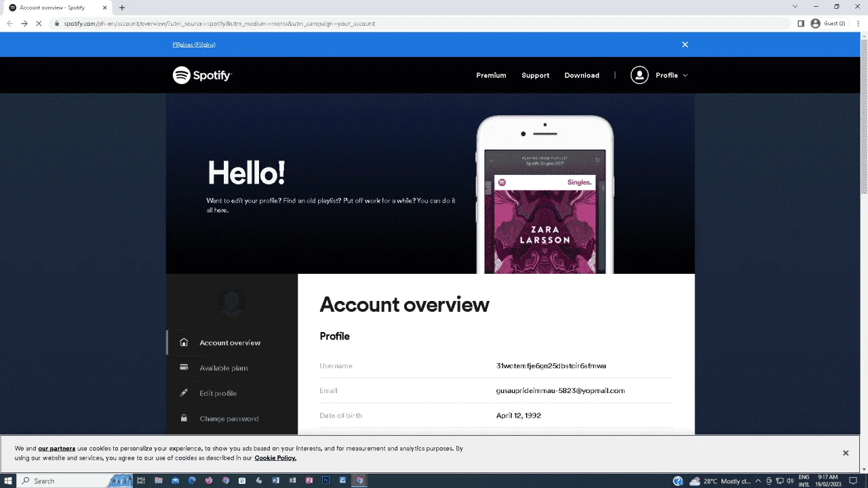Toggle the browser side panel icon
The height and width of the screenshot is (488, 868).
[801, 24]
